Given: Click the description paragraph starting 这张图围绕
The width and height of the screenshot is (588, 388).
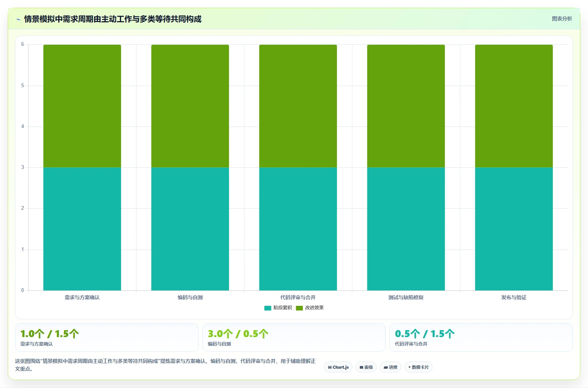Looking at the screenshot, I should 165,365.
